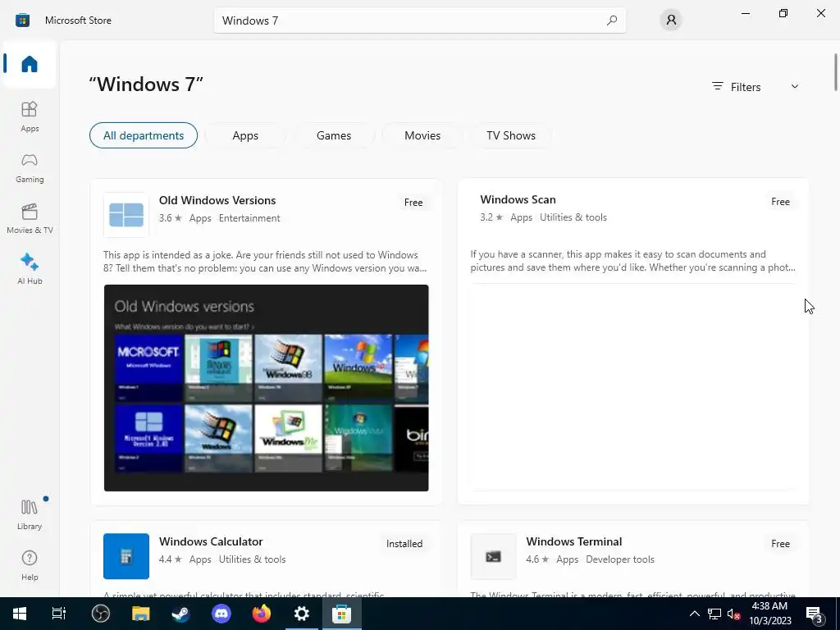Go to the Home sidebar icon
840x630 pixels.
pos(30,64)
